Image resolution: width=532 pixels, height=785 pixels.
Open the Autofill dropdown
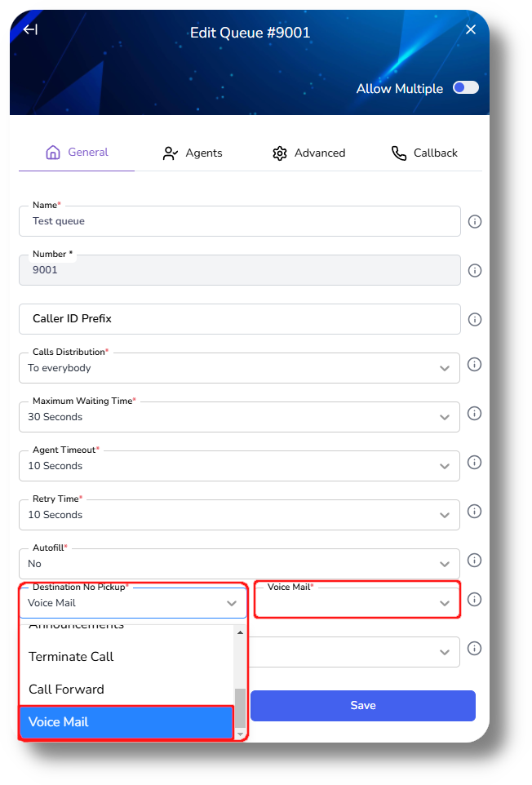[446, 564]
